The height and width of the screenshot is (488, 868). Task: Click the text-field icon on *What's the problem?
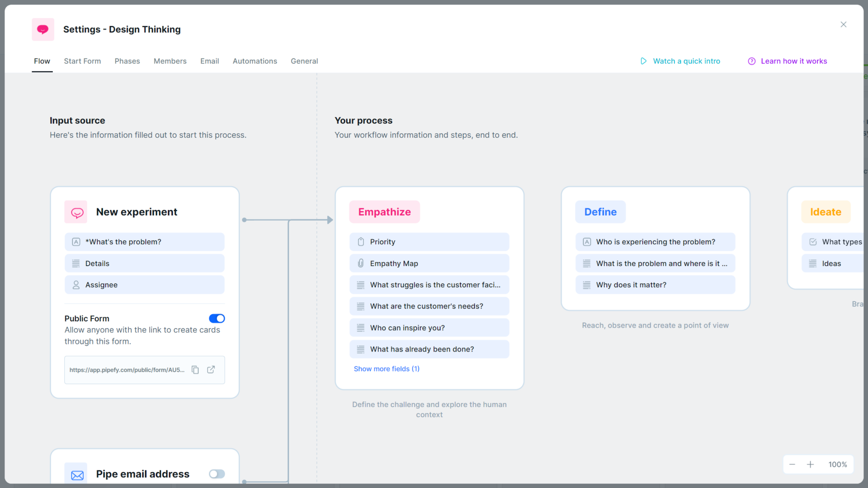(76, 242)
